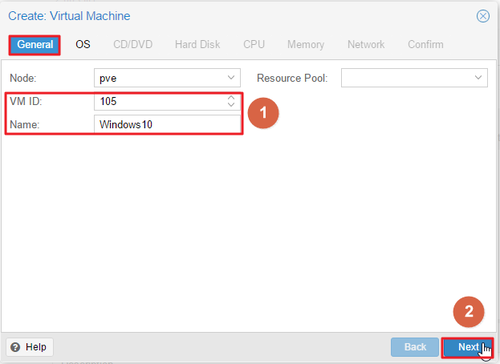Click the Name field containing Windows10
The height and width of the screenshot is (364, 500).
pos(167,124)
